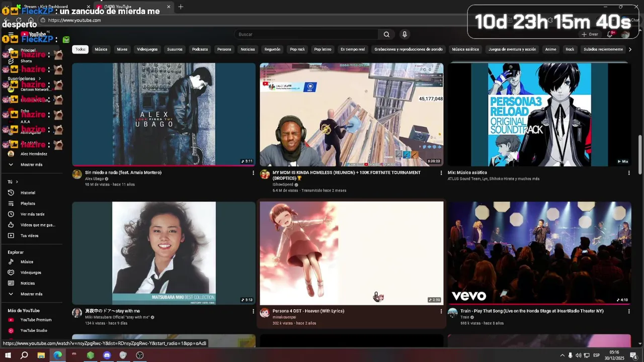644x362 pixels.
Task: Click the Buscar search field
Action: click(x=306, y=34)
